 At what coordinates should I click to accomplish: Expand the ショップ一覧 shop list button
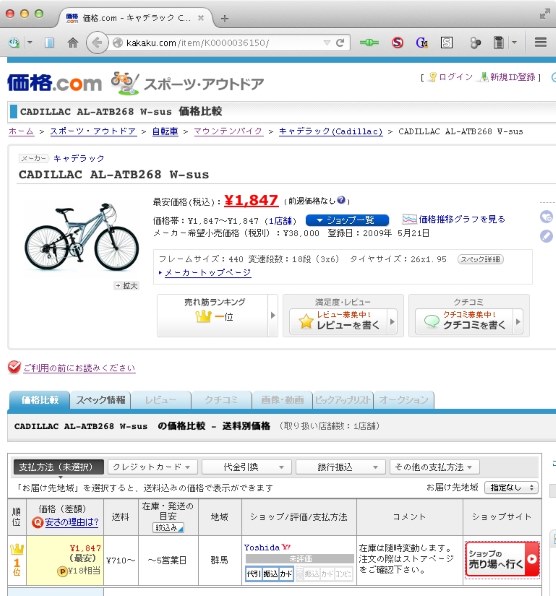[347, 220]
